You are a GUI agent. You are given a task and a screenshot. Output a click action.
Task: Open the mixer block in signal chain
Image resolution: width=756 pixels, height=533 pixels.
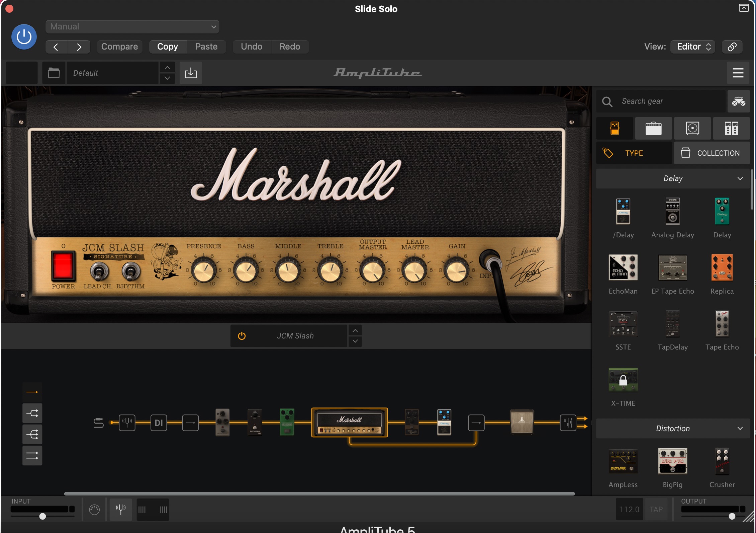click(x=568, y=423)
